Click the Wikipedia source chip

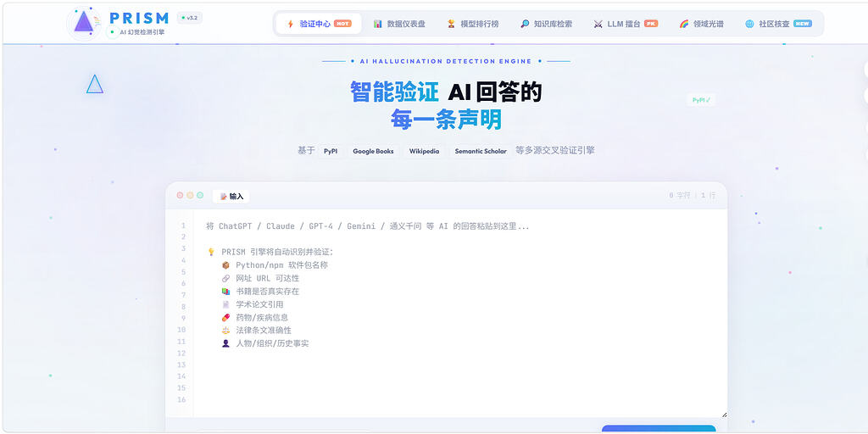pyautogui.click(x=424, y=151)
